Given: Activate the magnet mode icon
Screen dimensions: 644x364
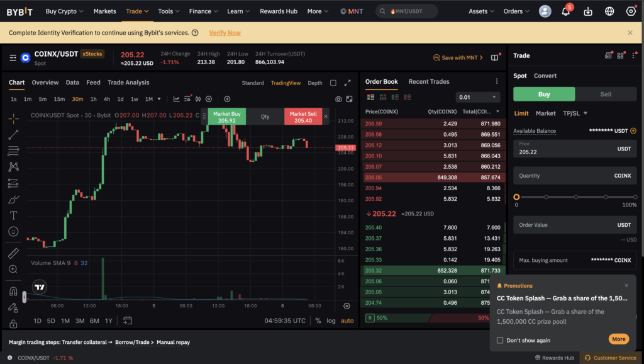Looking at the screenshot, I should click(13, 291).
